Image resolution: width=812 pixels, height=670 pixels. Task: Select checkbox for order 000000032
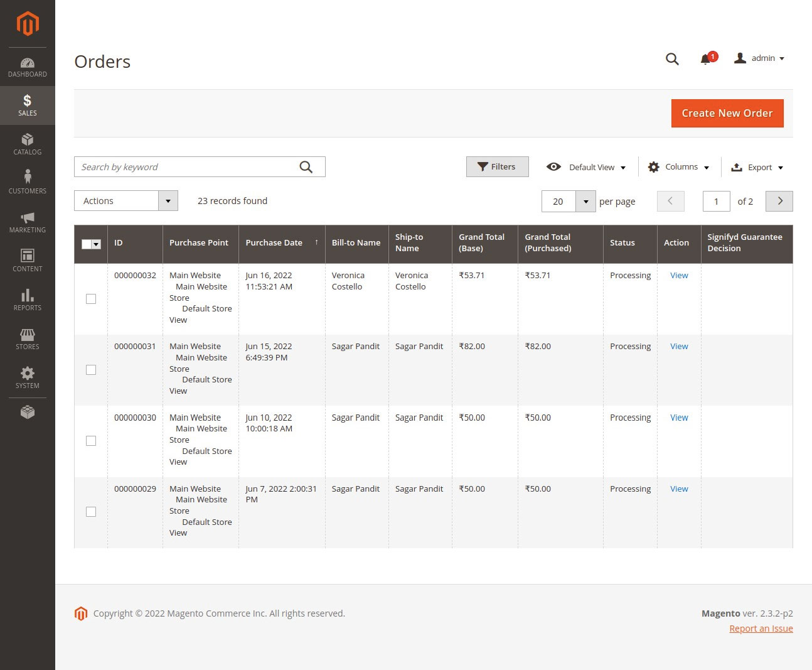91,299
